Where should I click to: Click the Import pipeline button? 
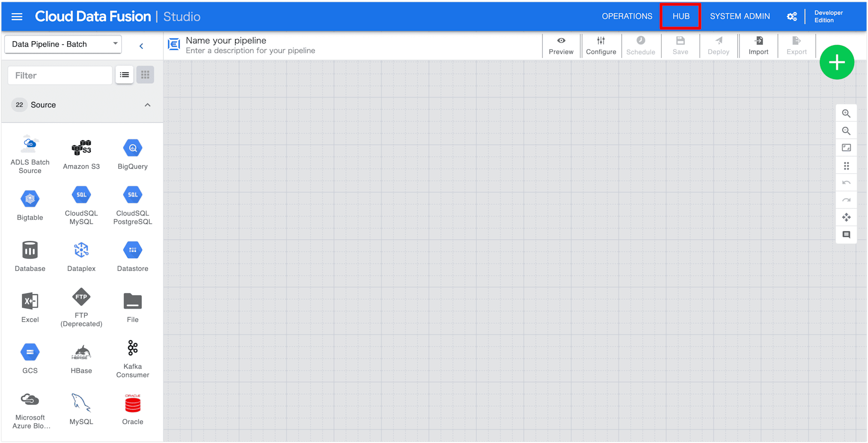click(x=758, y=46)
